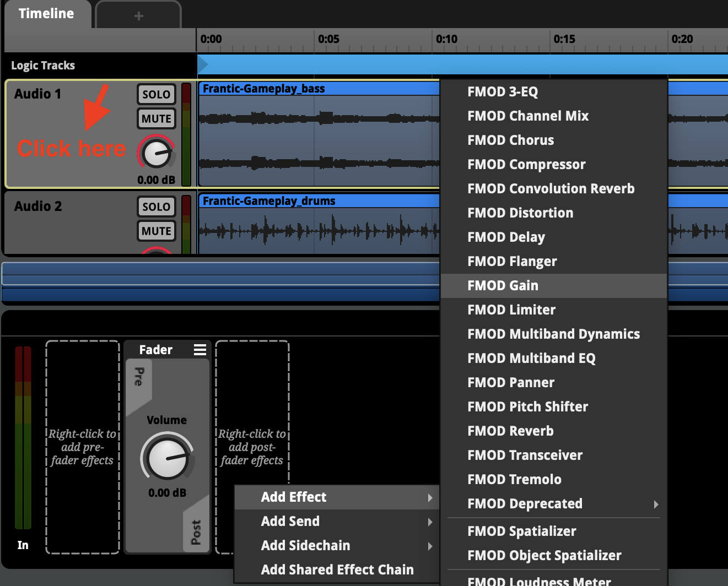This screenshot has width=728, height=586.
Task: Click the plus icon to add new tab
Action: [x=138, y=16]
